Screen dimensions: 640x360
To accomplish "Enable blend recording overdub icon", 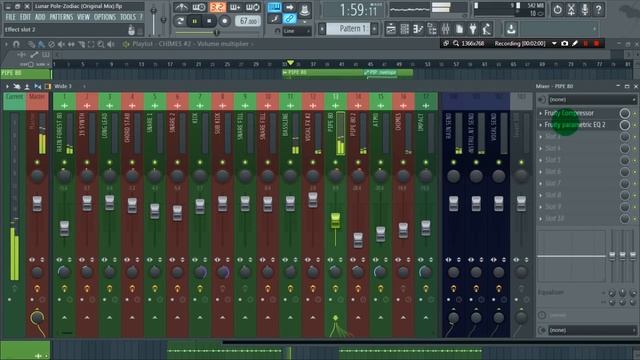I will (x=235, y=7).
